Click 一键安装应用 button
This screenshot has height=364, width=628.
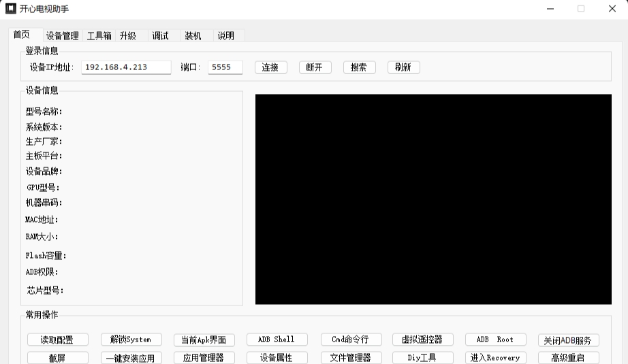131,358
